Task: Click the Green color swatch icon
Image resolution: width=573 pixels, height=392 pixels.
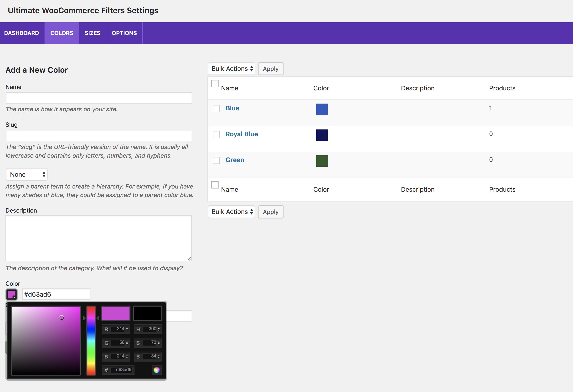Action: tap(322, 161)
